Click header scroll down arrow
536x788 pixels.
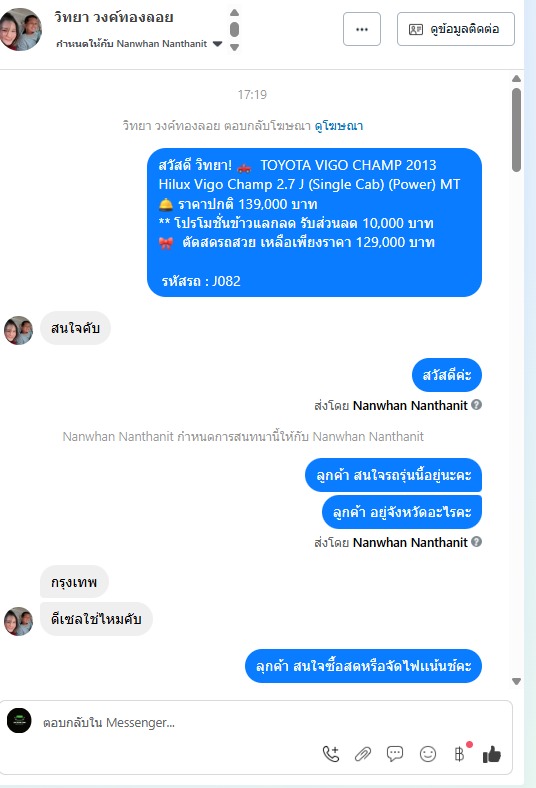(x=234, y=47)
